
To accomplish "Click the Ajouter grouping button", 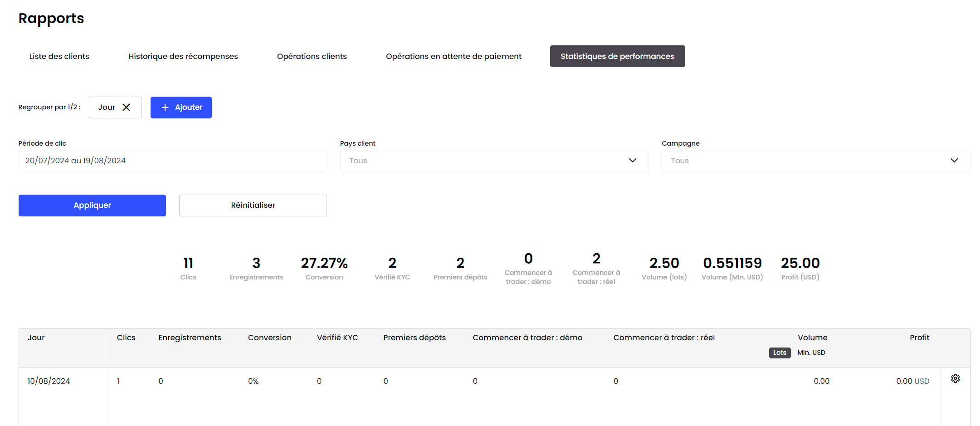I will tap(181, 108).
